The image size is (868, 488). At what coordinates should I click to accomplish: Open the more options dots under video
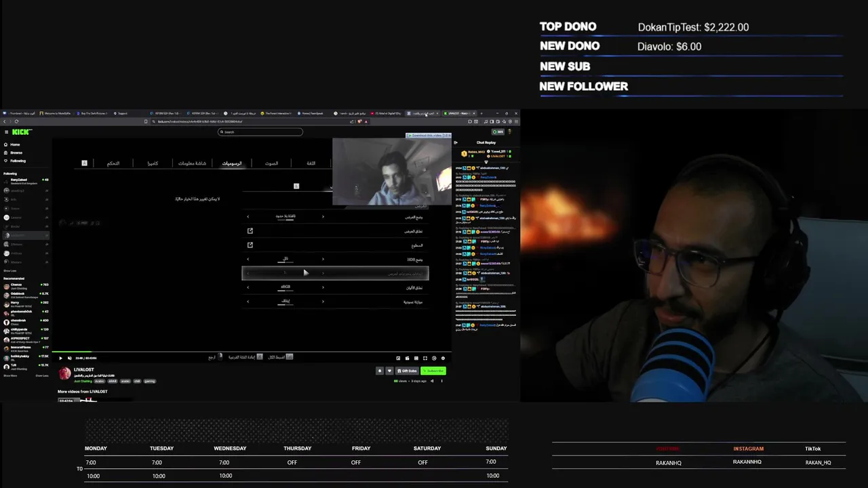(x=441, y=381)
